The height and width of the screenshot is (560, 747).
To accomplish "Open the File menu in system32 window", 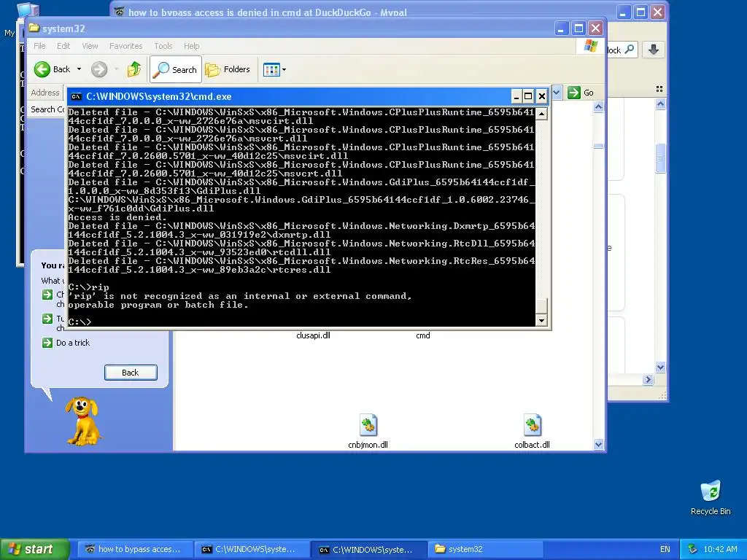I will (x=39, y=46).
